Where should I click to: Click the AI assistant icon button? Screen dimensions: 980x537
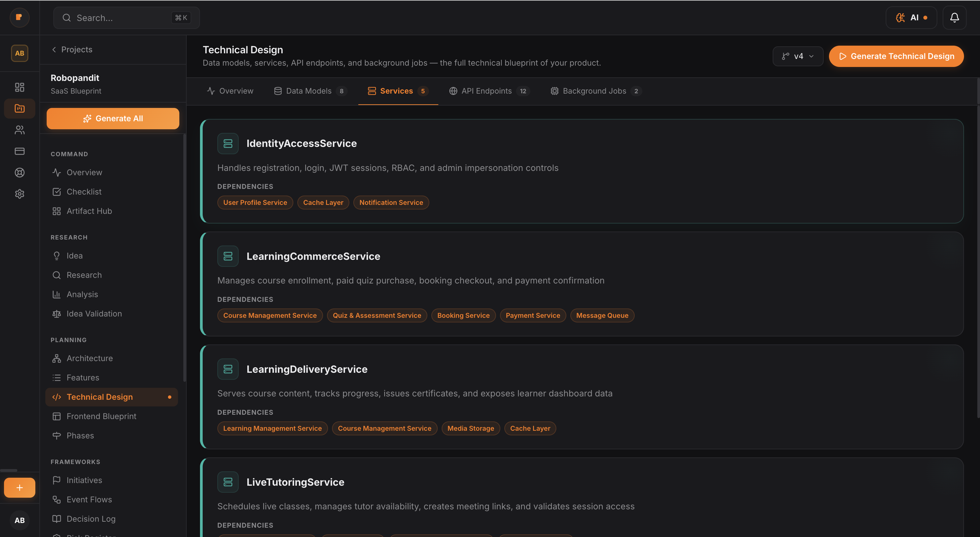pos(911,18)
